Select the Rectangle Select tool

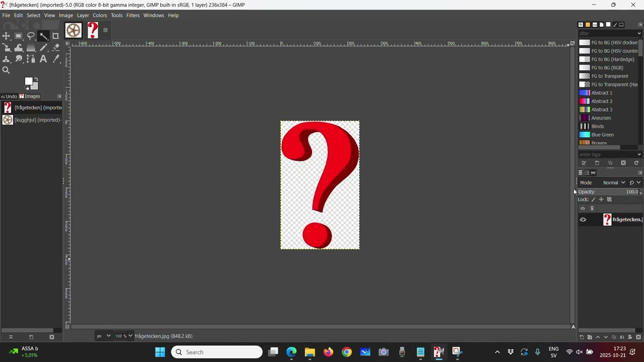(x=19, y=36)
